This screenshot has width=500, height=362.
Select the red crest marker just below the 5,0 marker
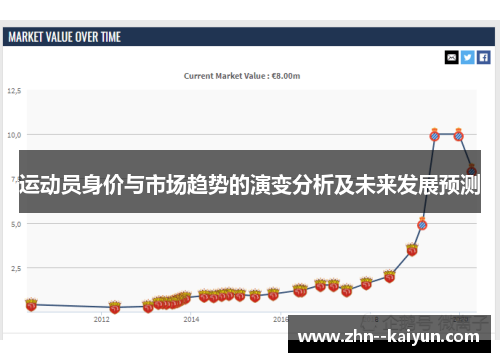(x=412, y=249)
